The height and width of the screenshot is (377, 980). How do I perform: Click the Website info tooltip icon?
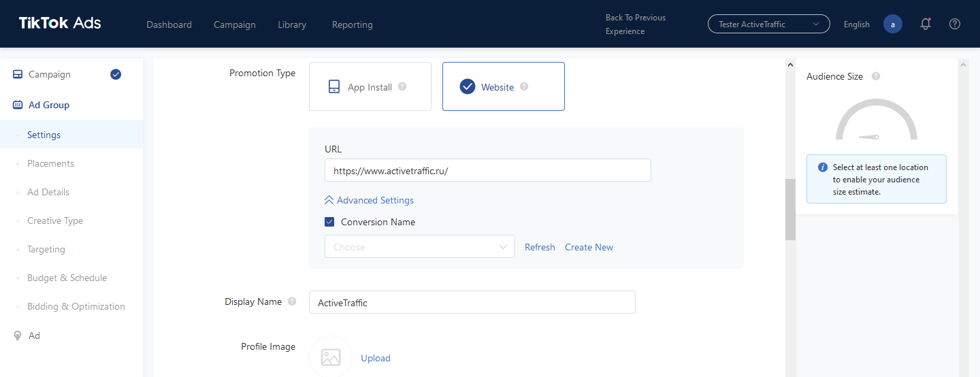pos(524,86)
